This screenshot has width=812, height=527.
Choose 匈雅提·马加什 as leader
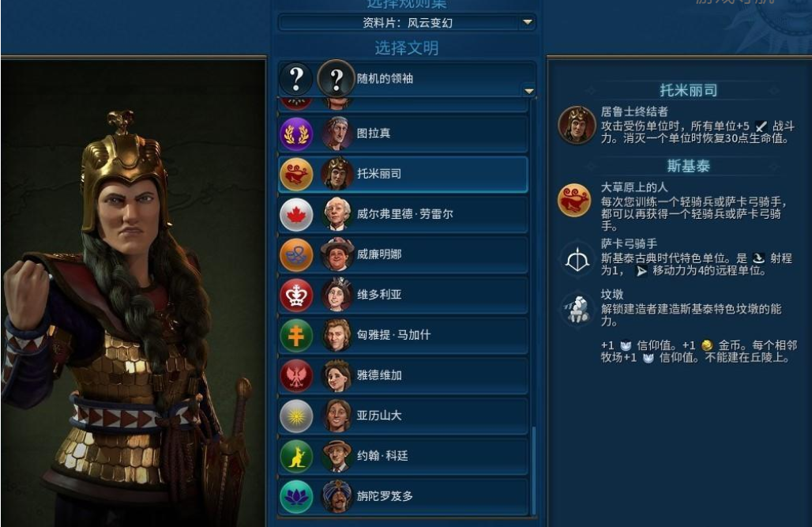(404, 335)
